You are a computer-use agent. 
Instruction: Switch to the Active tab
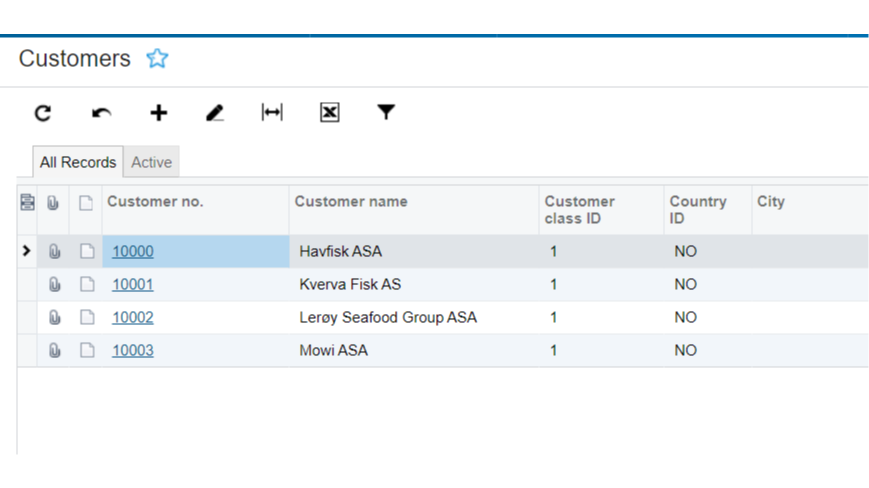point(151,162)
